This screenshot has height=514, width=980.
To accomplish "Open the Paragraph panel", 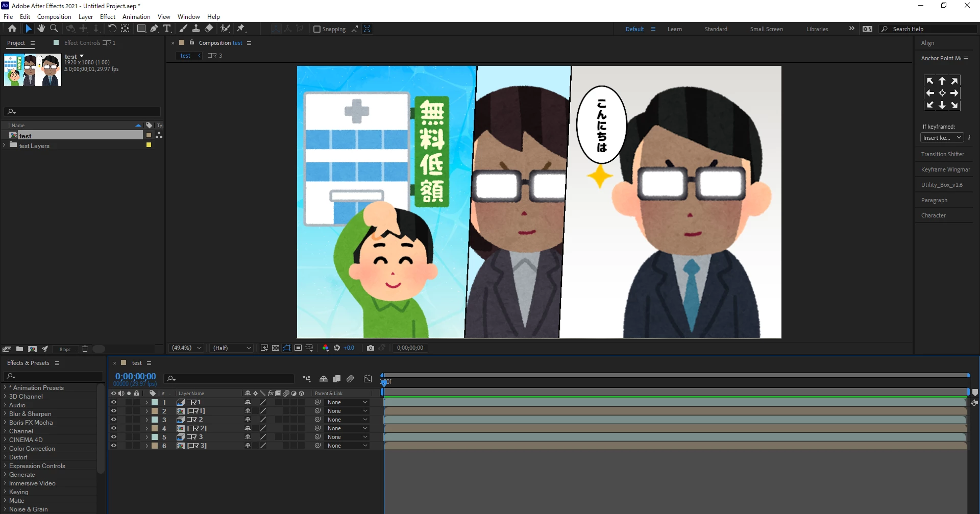I will pos(934,200).
